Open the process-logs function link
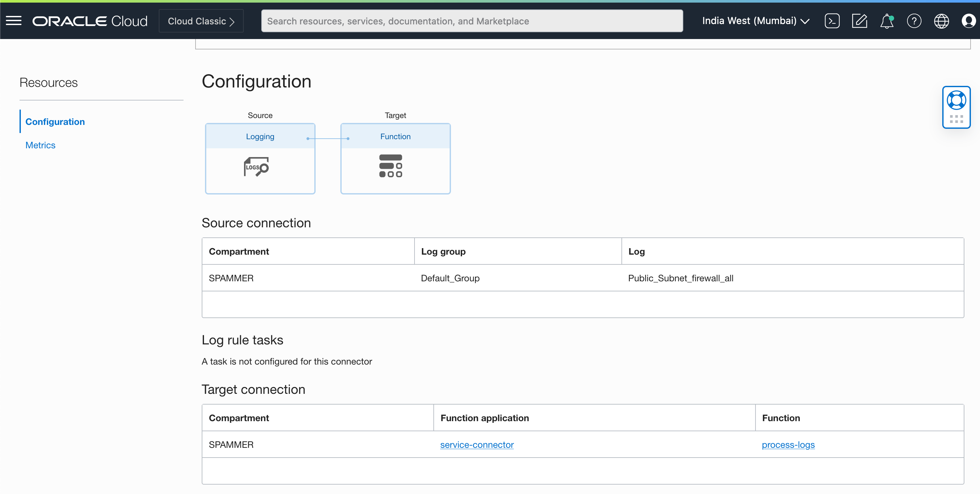 pyautogui.click(x=788, y=444)
